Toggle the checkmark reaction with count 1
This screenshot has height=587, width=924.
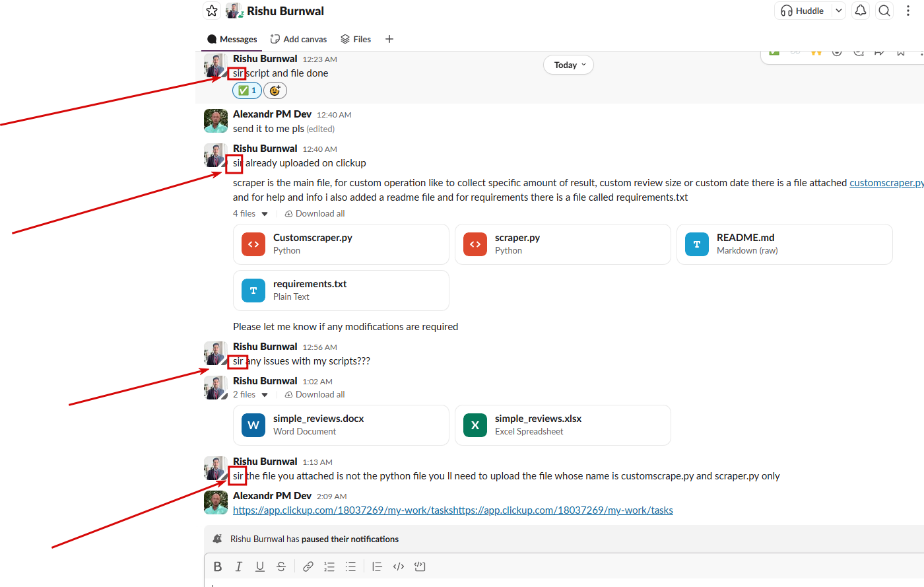tap(247, 90)
